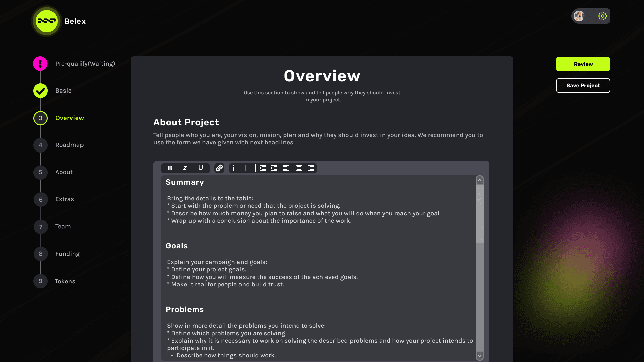
Task: Enable underline text formatting
Action: coord(201,168)
